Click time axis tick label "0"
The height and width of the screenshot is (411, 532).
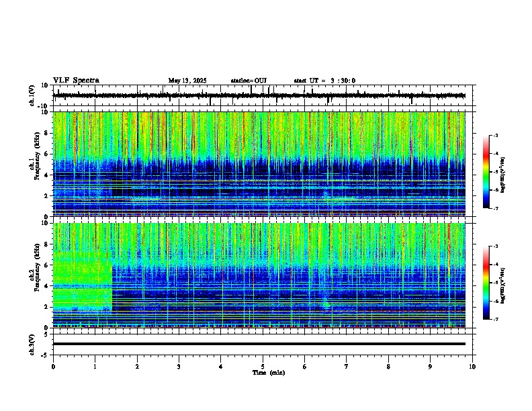click(53, 367)
